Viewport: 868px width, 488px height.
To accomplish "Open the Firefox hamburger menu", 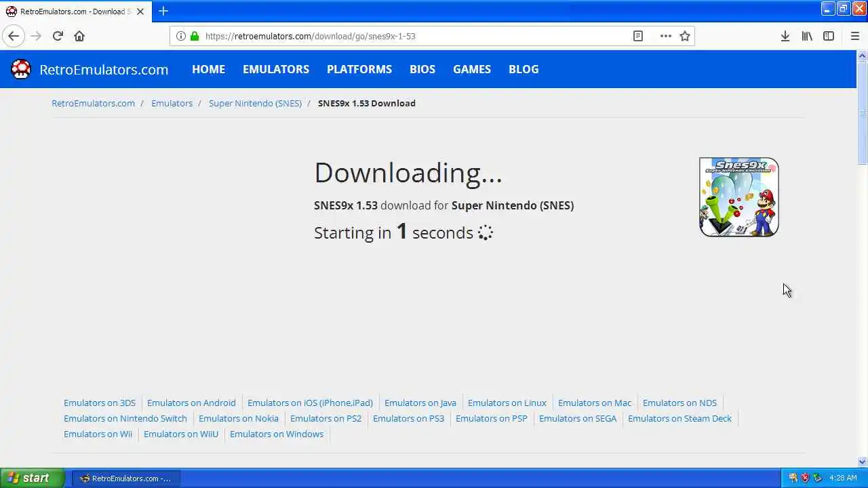I will [854, 36].
